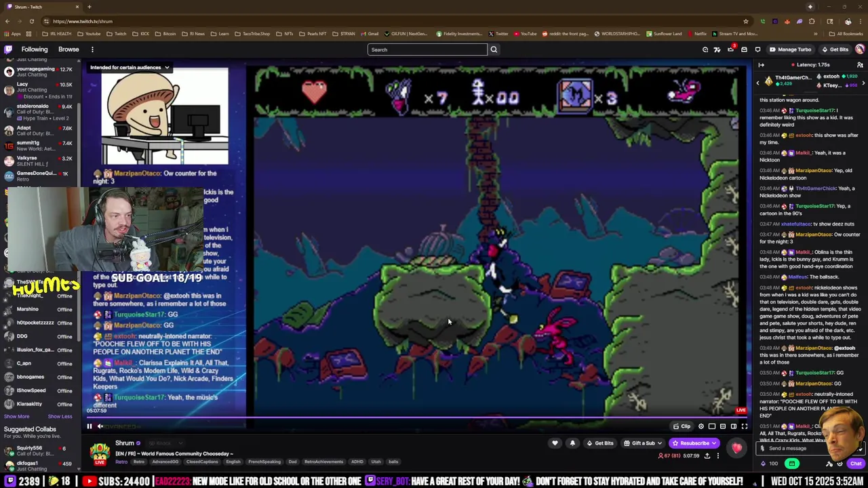This screenshot has height=488, width=868.
Task: Open the user profile avatar menu
Action: [x=860, y=49]
